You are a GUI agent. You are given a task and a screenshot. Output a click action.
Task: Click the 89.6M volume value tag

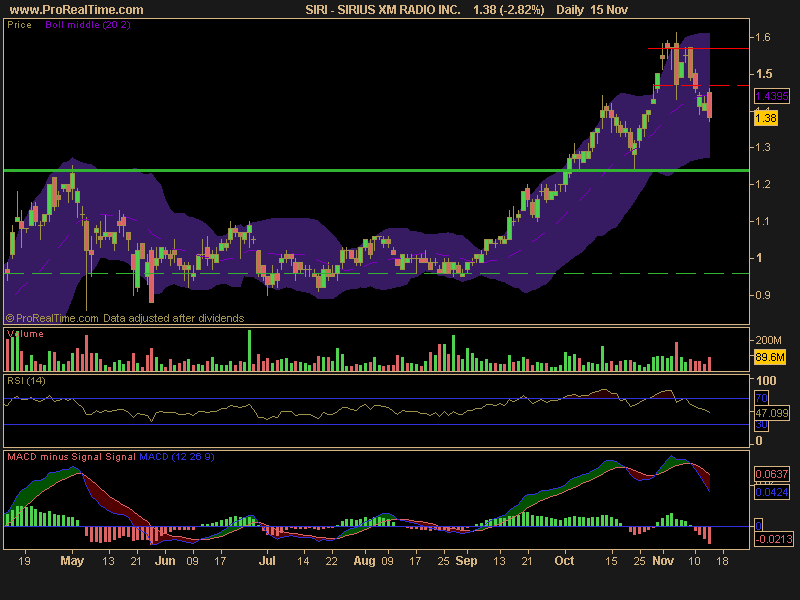coord(769,357)
